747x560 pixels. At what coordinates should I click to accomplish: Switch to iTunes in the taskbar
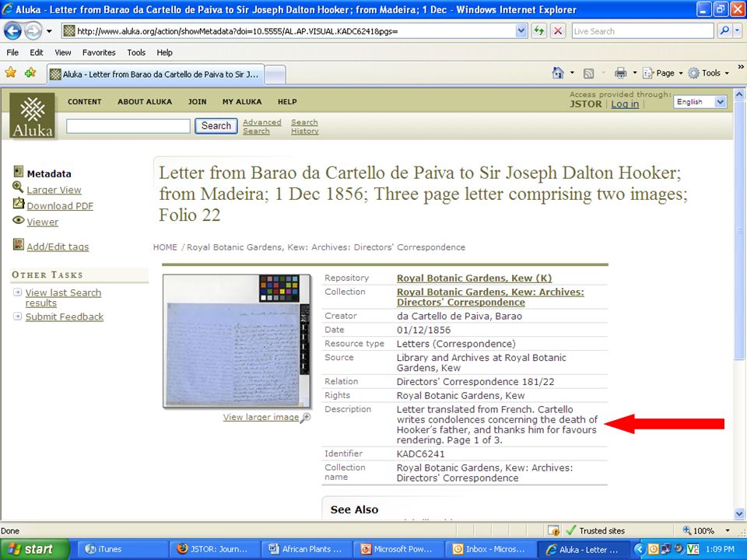122,549
